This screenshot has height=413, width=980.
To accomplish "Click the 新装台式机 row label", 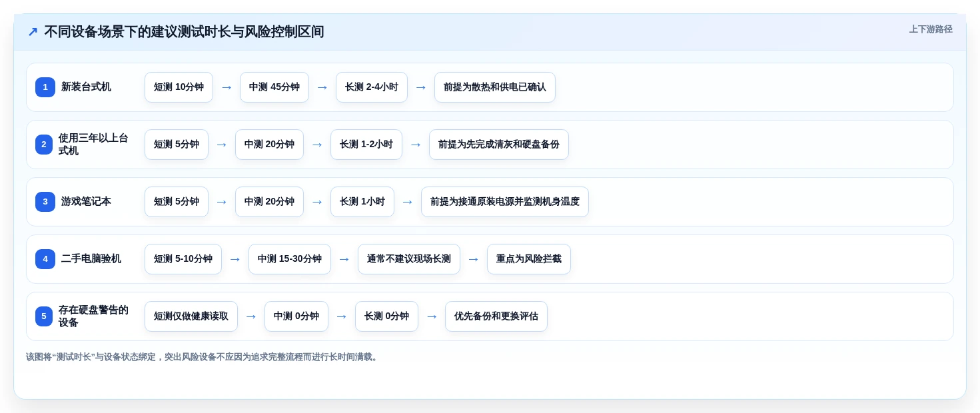I will [86, 87].
